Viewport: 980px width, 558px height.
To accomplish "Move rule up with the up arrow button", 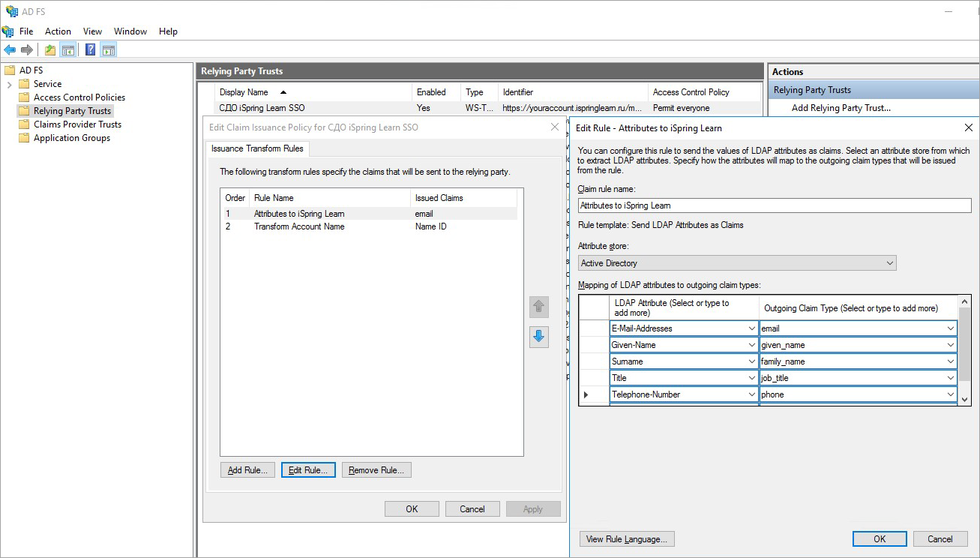I will (x=538, y=307).
